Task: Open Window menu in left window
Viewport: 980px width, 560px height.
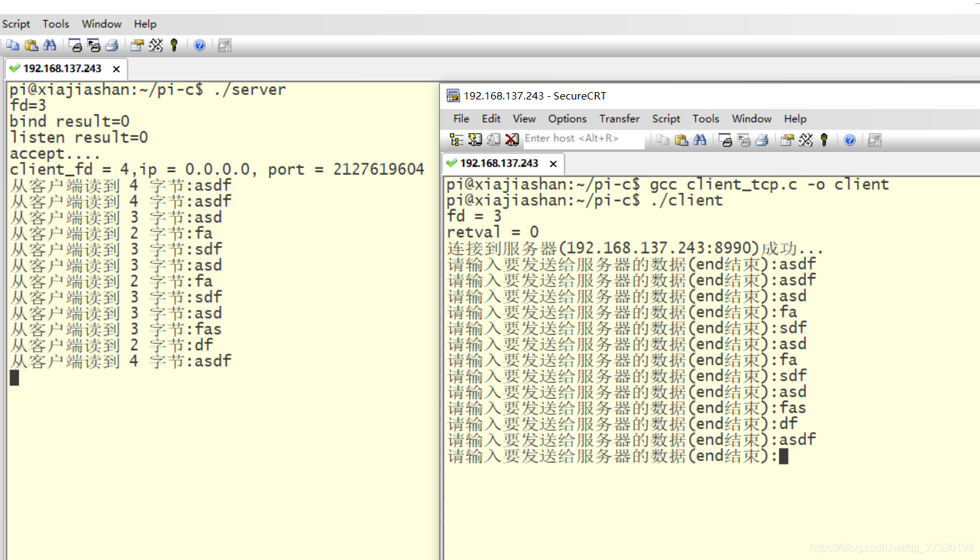Action: (101, 24)
